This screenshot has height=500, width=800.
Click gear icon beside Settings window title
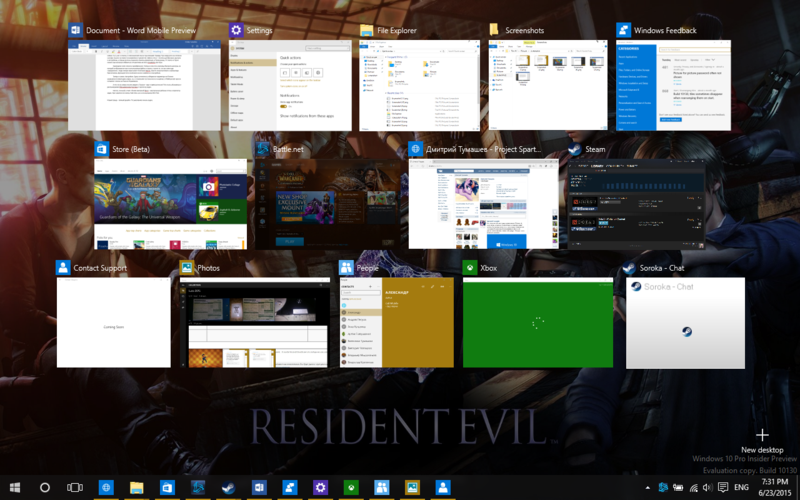click(236, 30)
